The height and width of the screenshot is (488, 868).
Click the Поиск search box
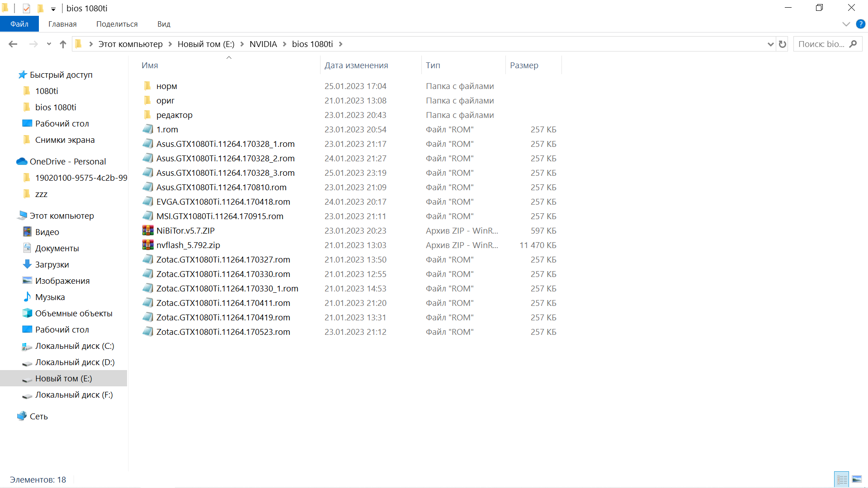[821, 44]
